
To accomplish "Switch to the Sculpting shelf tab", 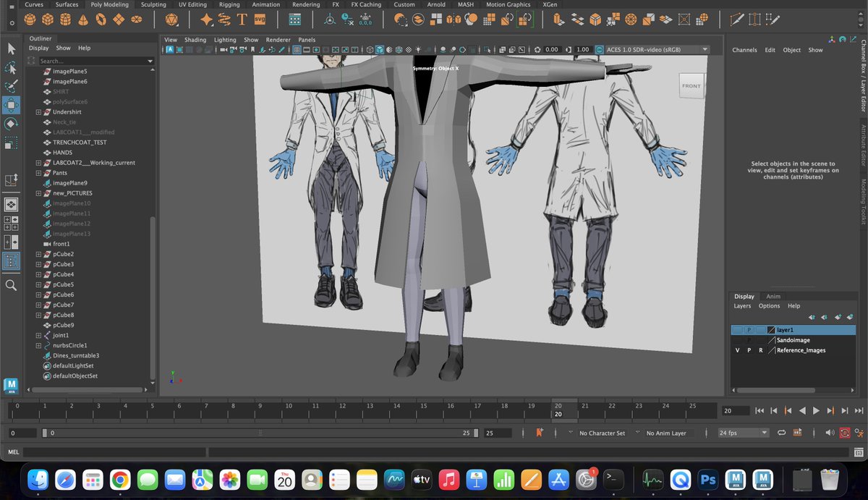I will tap(153, 4).
